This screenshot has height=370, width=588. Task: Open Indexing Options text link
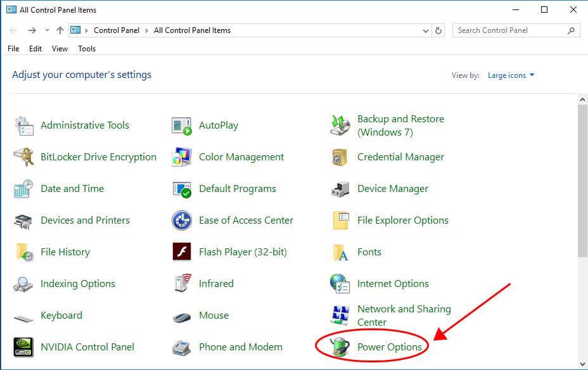click(78, 284)
